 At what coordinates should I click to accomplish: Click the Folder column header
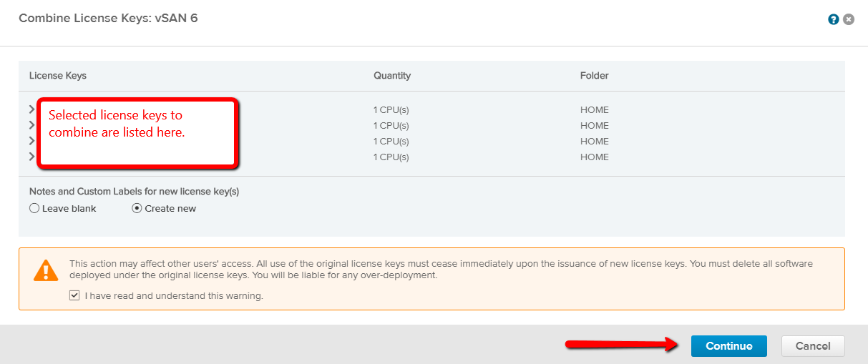tap(595, 76)
